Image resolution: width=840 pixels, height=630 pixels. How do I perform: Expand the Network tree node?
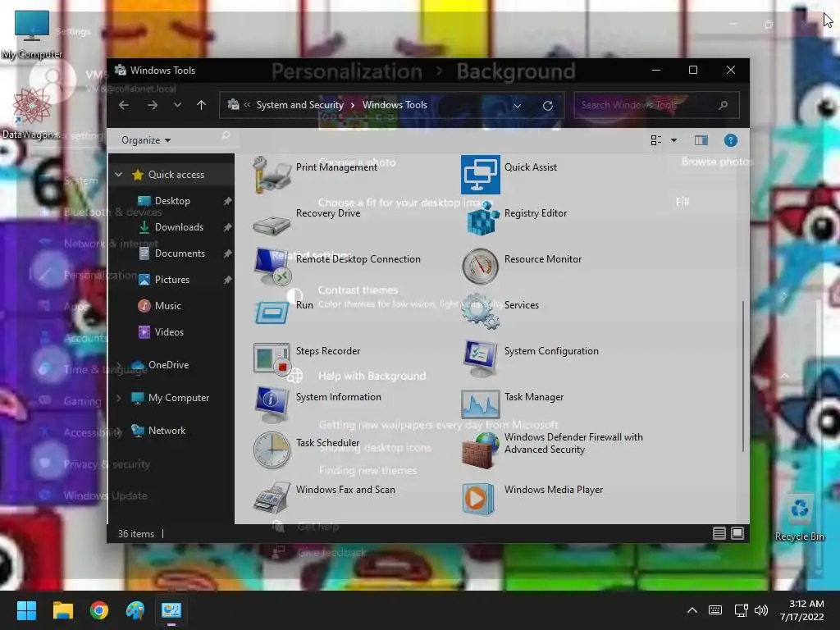(118, 430)
